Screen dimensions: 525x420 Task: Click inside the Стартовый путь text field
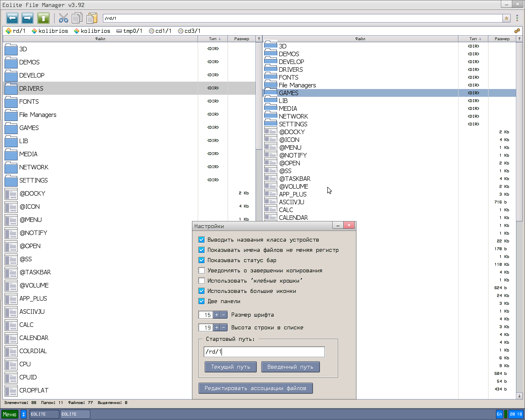point(264,352)
